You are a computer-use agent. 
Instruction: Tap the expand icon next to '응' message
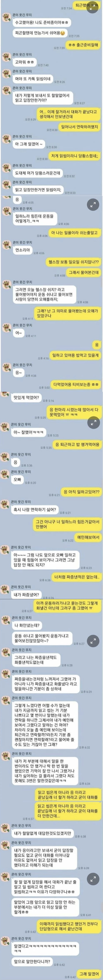click(x=93, y=205)
